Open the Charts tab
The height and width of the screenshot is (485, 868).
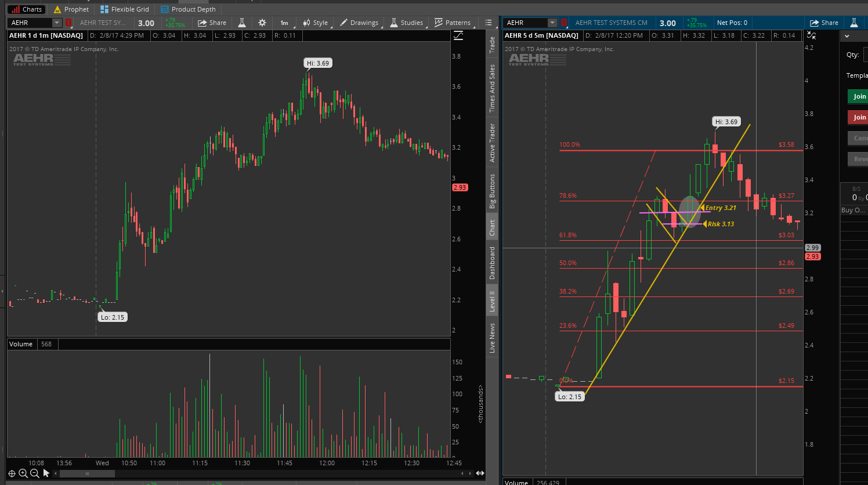click(27, 9)
